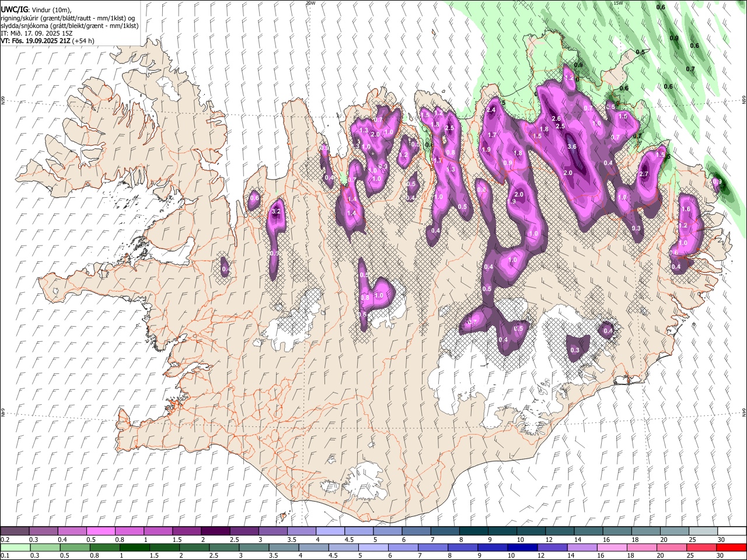
Task: Click the '20W' longitude label
Action: coord(310,3)
